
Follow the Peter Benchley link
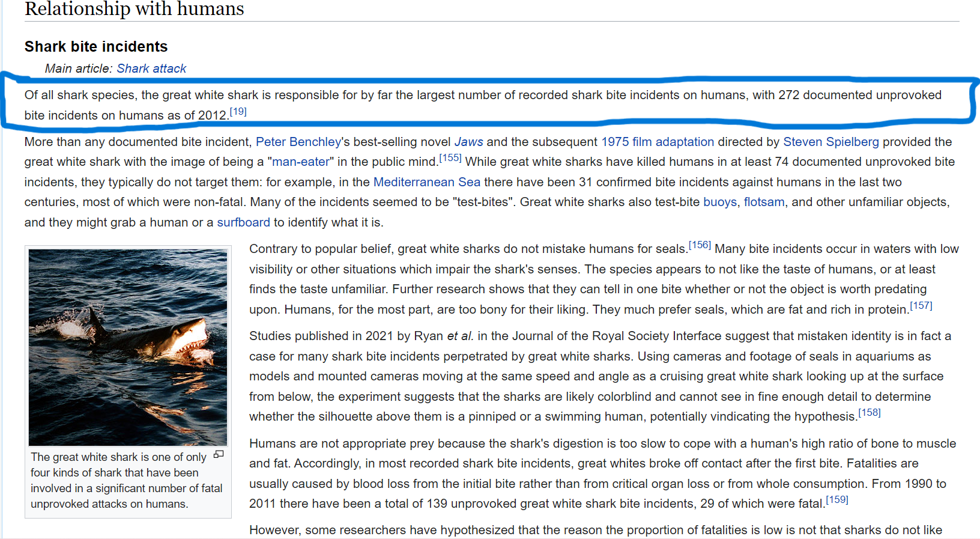[298, 142]
